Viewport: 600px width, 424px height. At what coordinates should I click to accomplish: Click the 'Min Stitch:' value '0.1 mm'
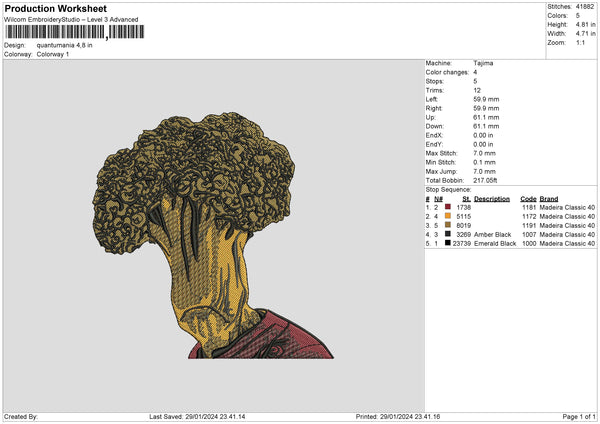point(484,162)
